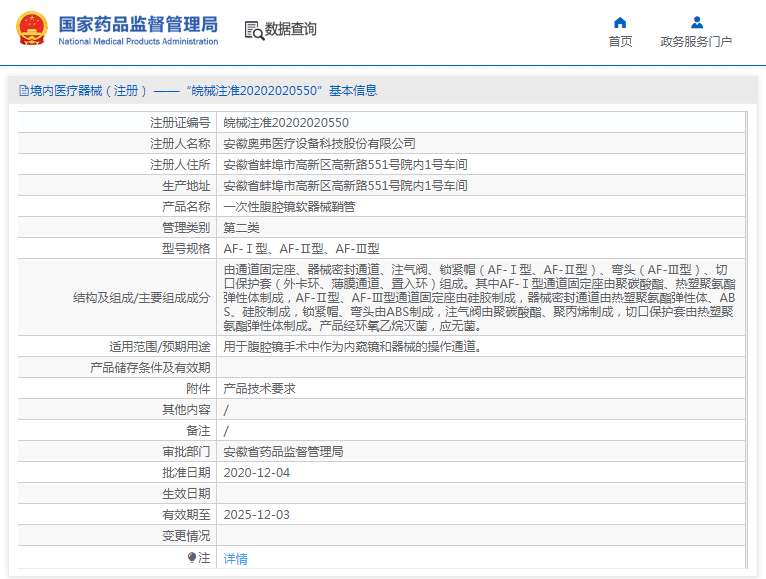Click the 国家药品监督管理局 title
This screenshot has height=579, width=766.
[x=138, y=24]
